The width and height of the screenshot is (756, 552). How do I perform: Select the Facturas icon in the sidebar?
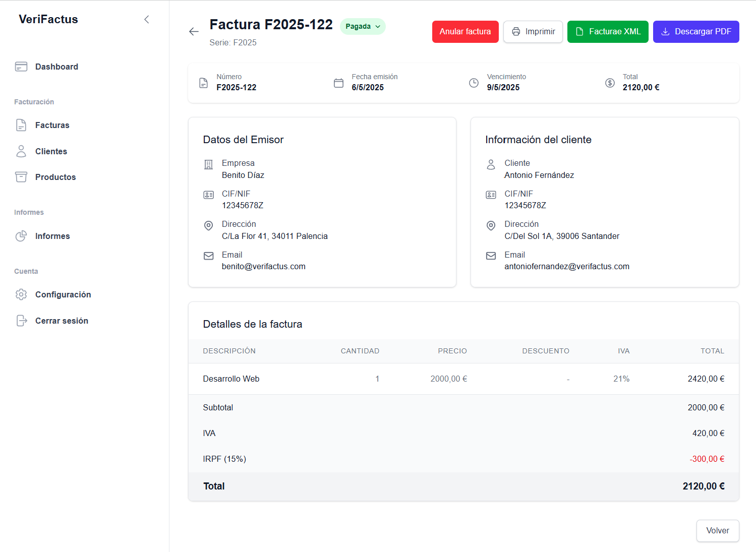[21, 125]
